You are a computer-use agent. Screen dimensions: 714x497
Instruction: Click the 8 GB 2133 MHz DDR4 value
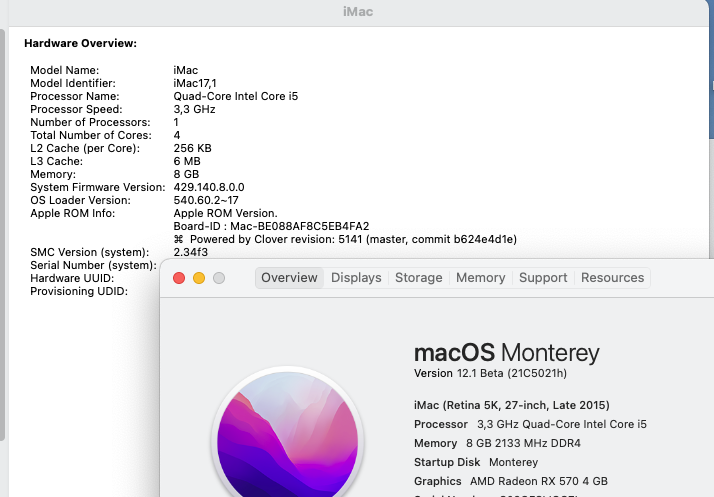click(x=523, y=443)
